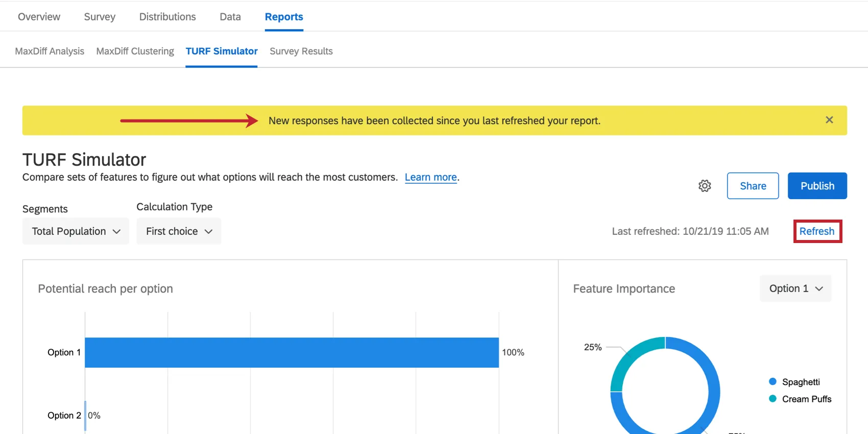Open the MaxDiff Analysis report tab
This screenshot has height=434, width=868.
pos(50,51)
